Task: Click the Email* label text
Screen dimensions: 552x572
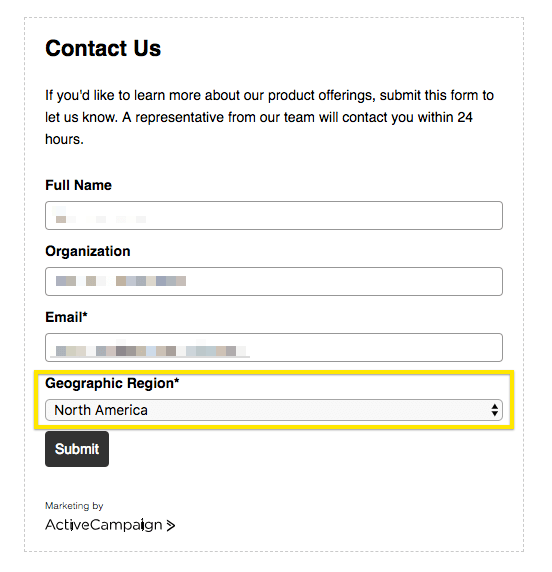Action: [66, 317]
